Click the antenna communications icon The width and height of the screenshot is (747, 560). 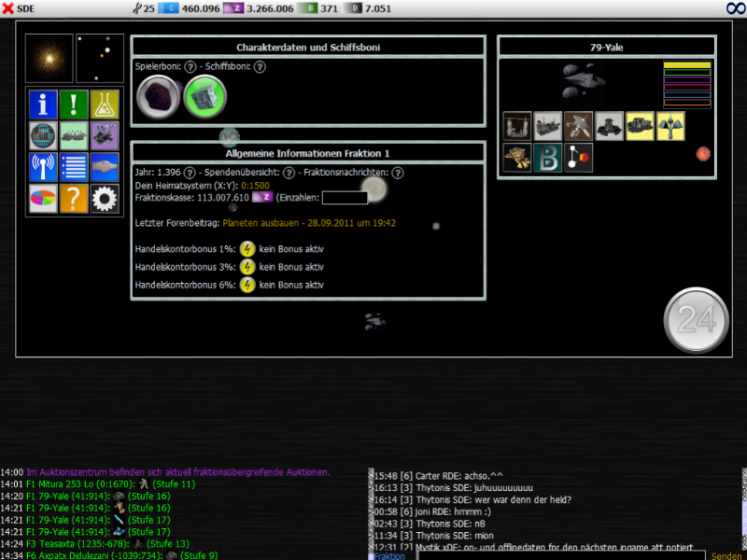click(x=43, y=166)
